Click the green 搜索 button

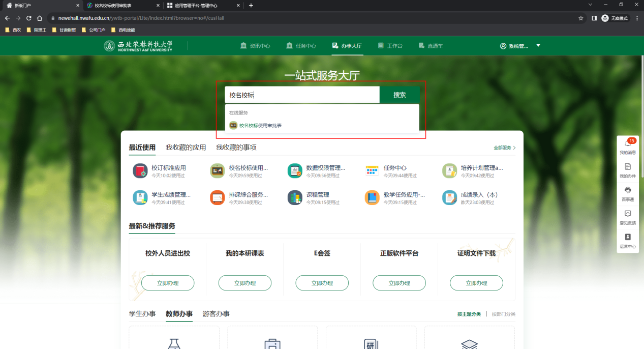(400, 95)
